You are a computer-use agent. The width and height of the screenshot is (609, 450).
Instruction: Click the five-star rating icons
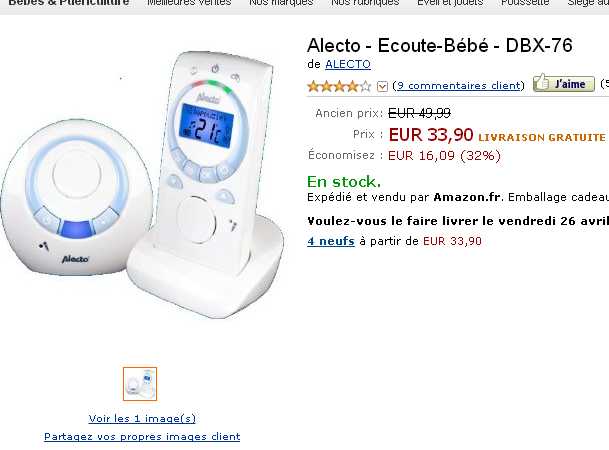(x=339, y=86)
